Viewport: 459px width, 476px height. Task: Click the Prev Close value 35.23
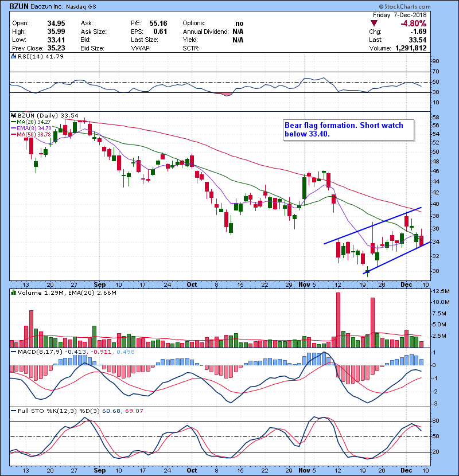pyautogui.click(x=56, y=48)
